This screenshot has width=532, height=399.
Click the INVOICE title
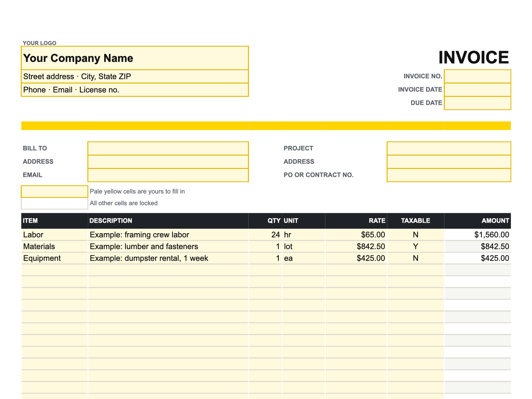(473, 58)
